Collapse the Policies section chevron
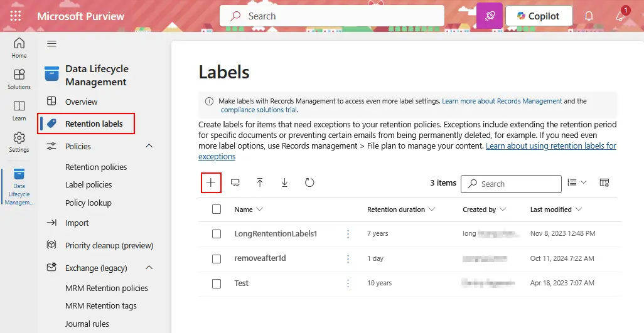Screen dimensions: 644x333 coord(149,146)
